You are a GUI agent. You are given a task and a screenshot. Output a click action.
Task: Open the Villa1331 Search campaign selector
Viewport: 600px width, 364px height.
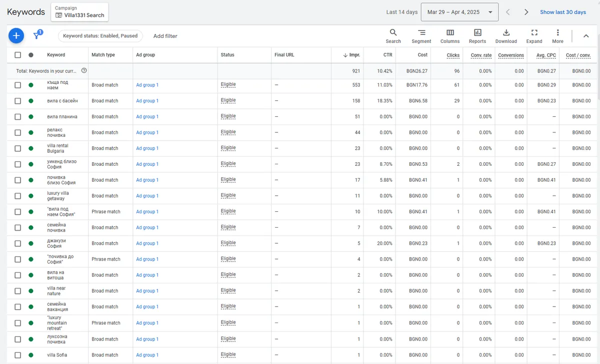pos(80,12)
